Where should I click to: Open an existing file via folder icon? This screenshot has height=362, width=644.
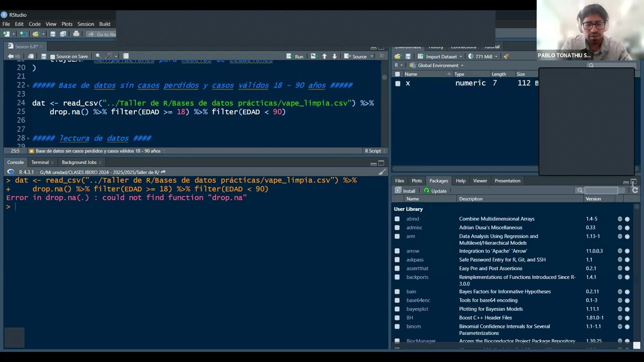35,34
